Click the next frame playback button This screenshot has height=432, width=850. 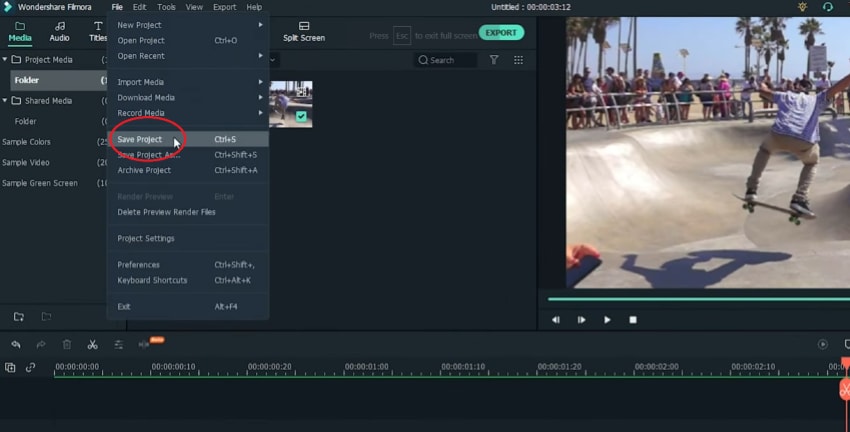tap(581, 320)
